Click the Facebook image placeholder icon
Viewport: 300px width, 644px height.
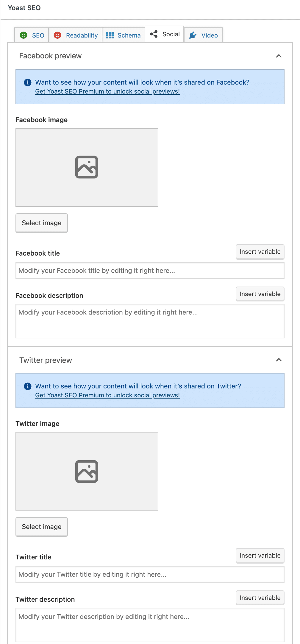coord(87,167)
